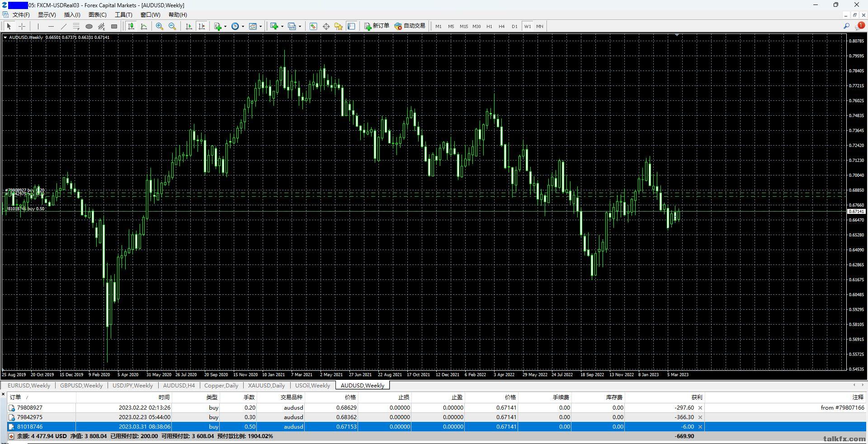Open the 帮助(H) menu
This screenshot has width=868, height=444.
point(178,14)
